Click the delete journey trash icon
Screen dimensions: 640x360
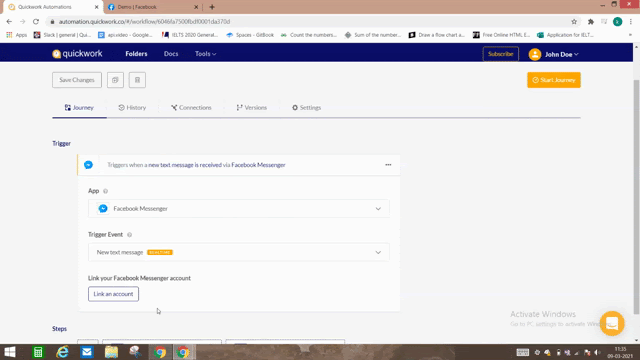coord(137,80)
